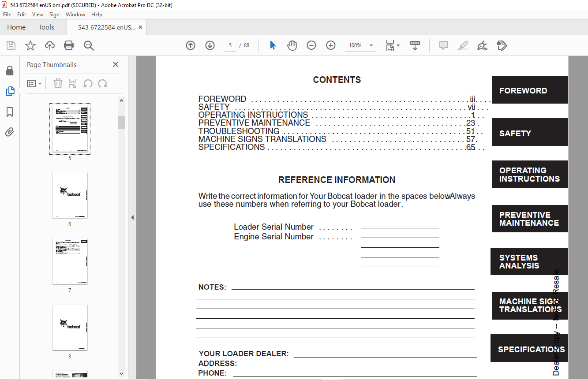Screen dimensions: 588x380
Task: Open the File menu
Action: [7, 15]
